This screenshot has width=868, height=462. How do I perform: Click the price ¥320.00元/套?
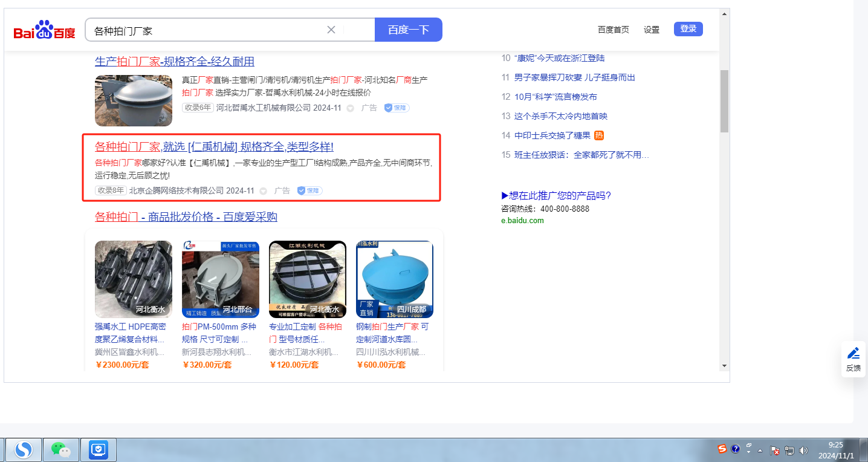207,365
